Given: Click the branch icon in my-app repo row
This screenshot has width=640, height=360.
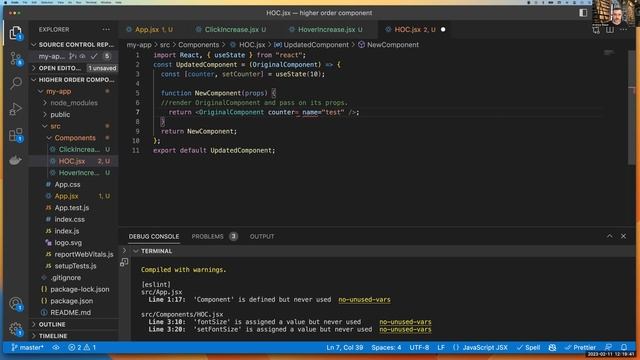Looking at the screenshot, I should click(x=72, y=56).
